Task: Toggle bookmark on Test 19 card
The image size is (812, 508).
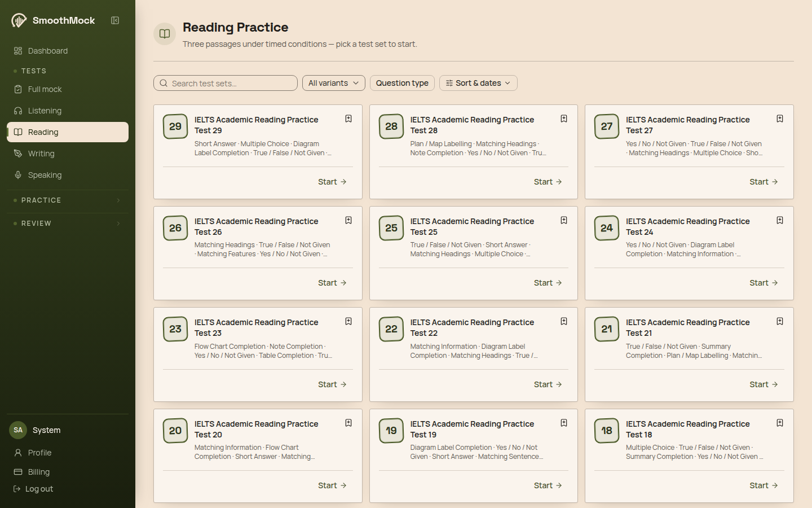Action: [564, 423]
